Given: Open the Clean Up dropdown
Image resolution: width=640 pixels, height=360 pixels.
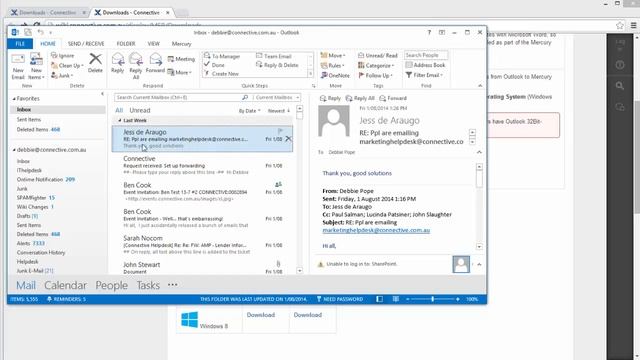Looking at the screenshot, I should coord(67,65).
